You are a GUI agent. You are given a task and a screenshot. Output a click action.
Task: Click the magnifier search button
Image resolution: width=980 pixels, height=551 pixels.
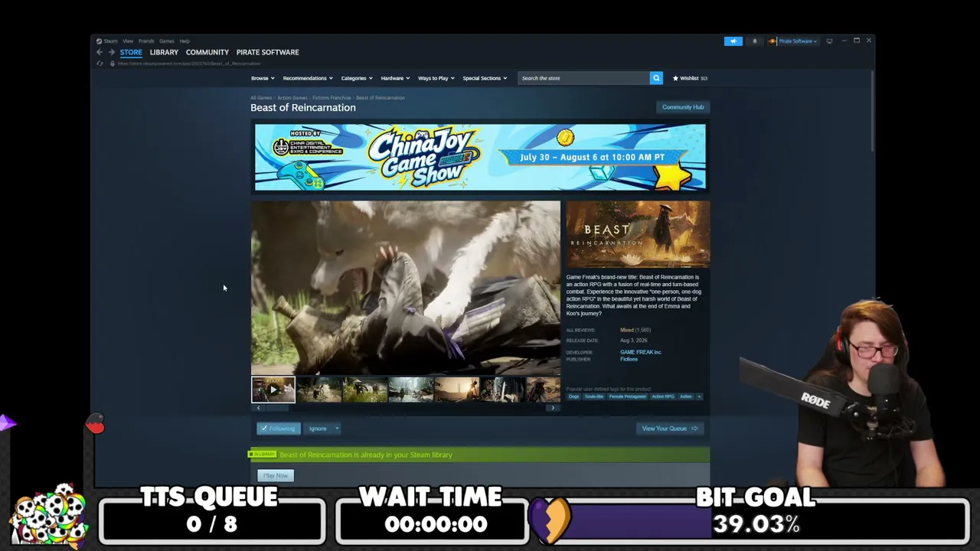coord(656,78)
